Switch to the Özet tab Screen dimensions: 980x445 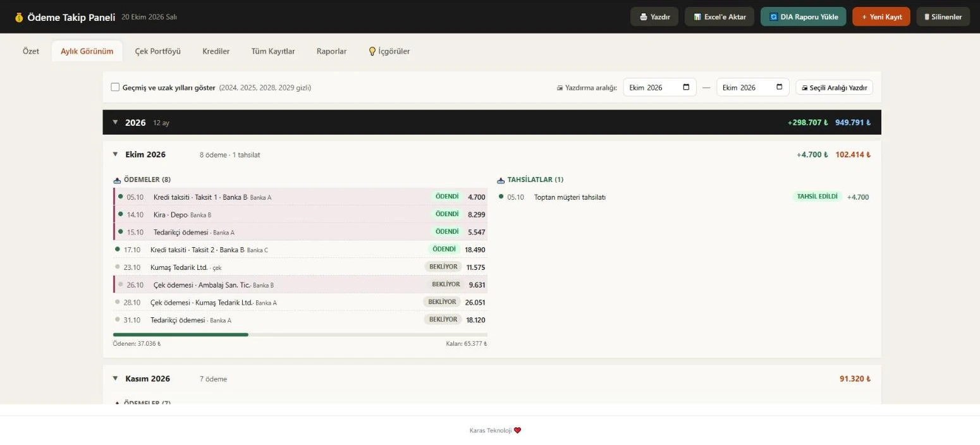31,51
